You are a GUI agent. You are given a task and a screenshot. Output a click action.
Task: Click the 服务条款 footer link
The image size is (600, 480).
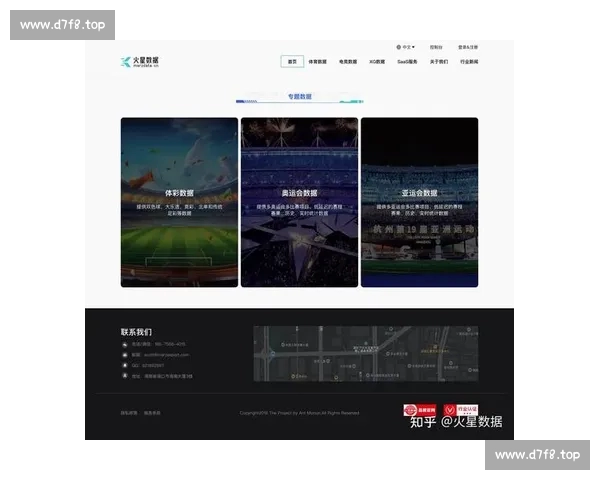pos(152,413)
